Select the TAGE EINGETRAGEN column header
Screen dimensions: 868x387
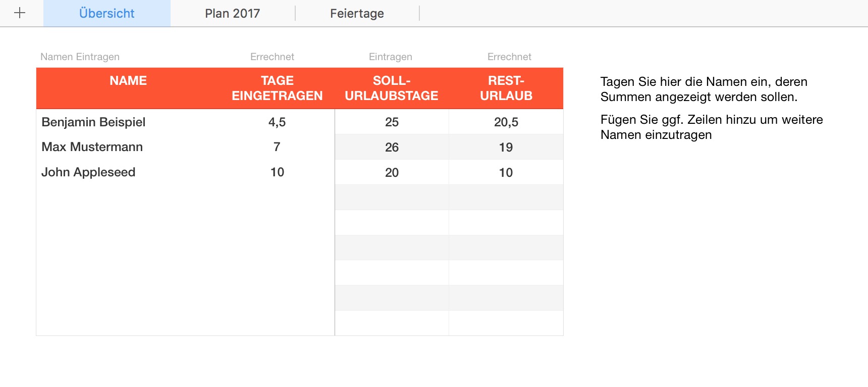pyautogui.click(x=277, y=88)
